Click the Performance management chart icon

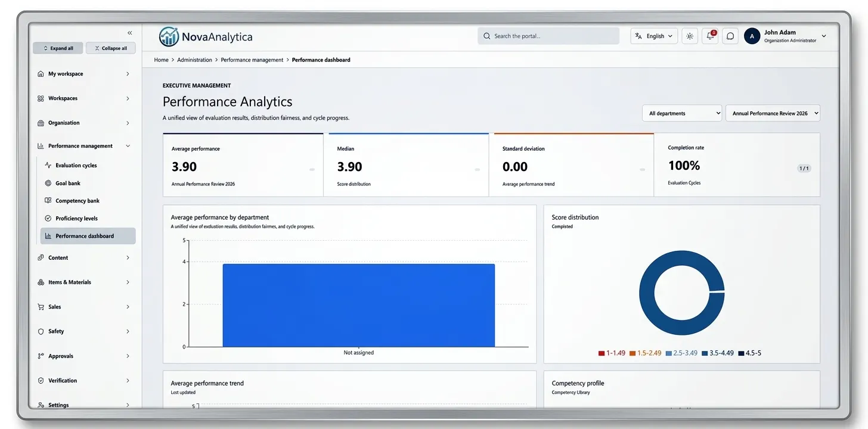point(41,146)
